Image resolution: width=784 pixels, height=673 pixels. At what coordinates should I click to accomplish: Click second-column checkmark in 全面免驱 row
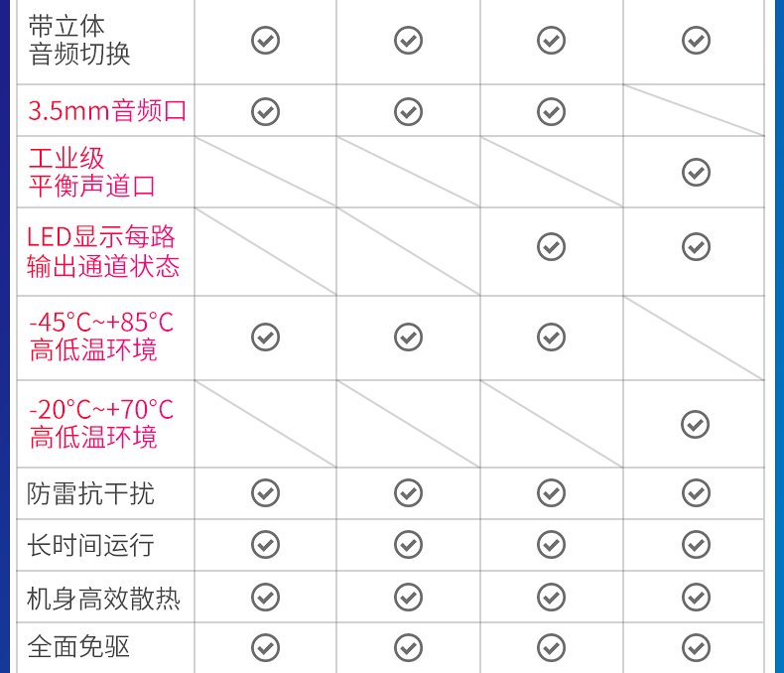point(408,648)
